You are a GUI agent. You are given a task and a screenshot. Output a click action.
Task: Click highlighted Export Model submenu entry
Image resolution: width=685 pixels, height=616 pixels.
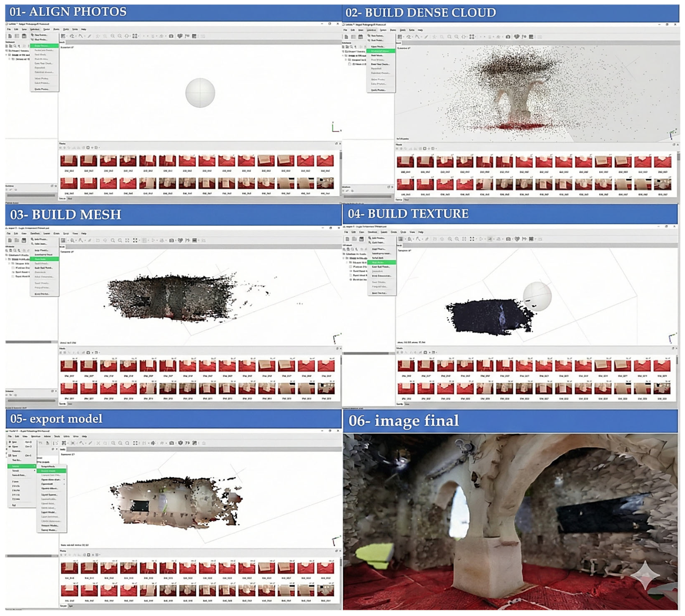51,471
